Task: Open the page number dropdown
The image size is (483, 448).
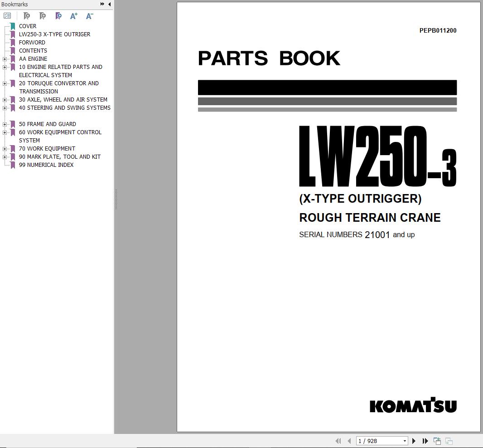Action: tap(405, 440)
